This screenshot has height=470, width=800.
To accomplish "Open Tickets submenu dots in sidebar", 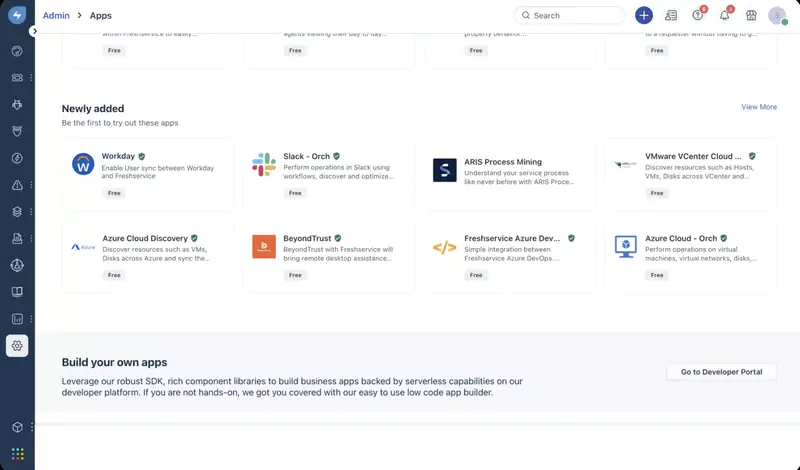I will (x=31, y=78).
